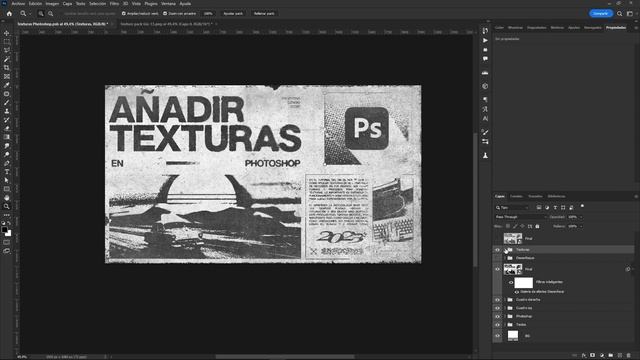Choose the Zoom In magnifier option
This screenshot has width=640, height=360.
(41, 13)
